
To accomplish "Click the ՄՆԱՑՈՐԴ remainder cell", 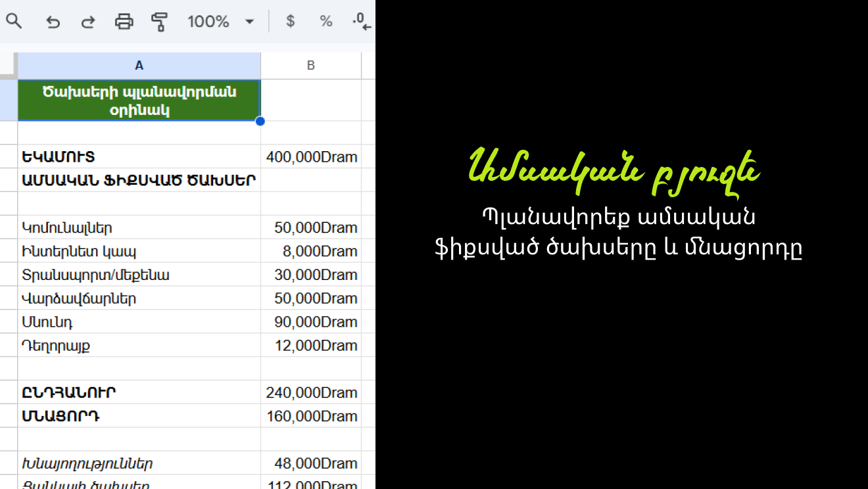I will coord(139,415).
